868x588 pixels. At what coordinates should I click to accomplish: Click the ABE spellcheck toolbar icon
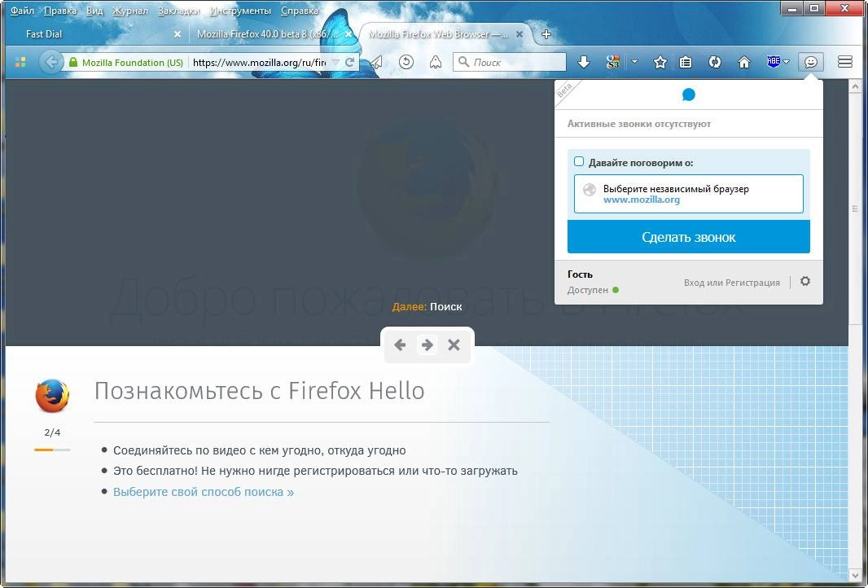774,61
